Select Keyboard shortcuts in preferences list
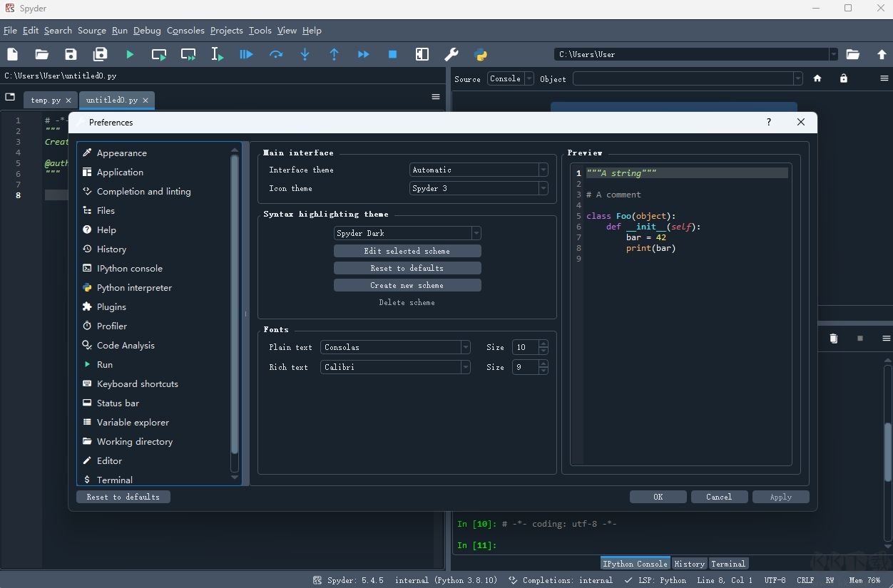Image resolution: width=893 pixels, height=588 pixels. point(137,383)
